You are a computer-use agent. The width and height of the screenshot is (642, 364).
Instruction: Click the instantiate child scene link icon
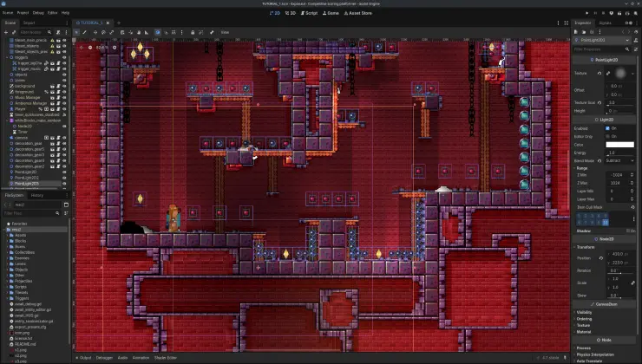(14, 32)
